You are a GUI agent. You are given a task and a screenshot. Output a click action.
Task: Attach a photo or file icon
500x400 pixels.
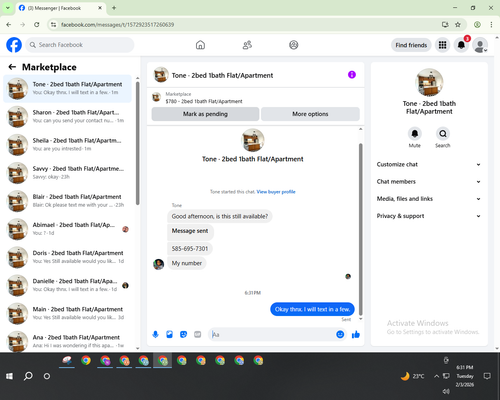[x=169, y=334]
